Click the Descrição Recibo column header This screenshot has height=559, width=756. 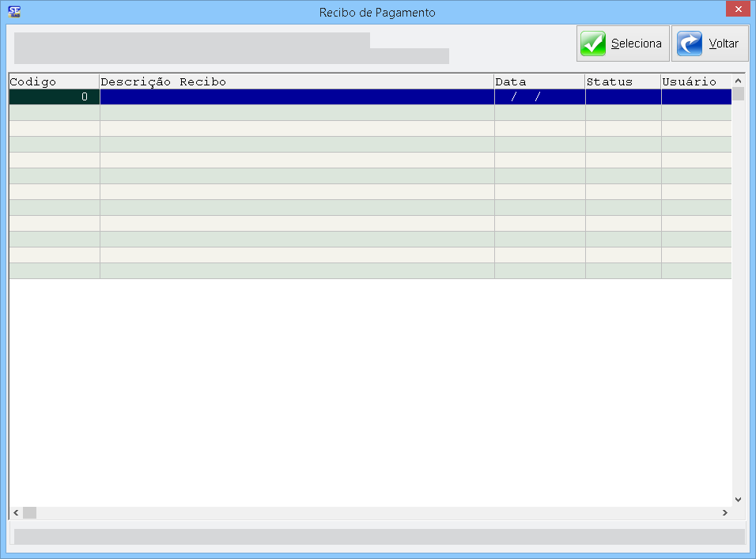point(297,81)
